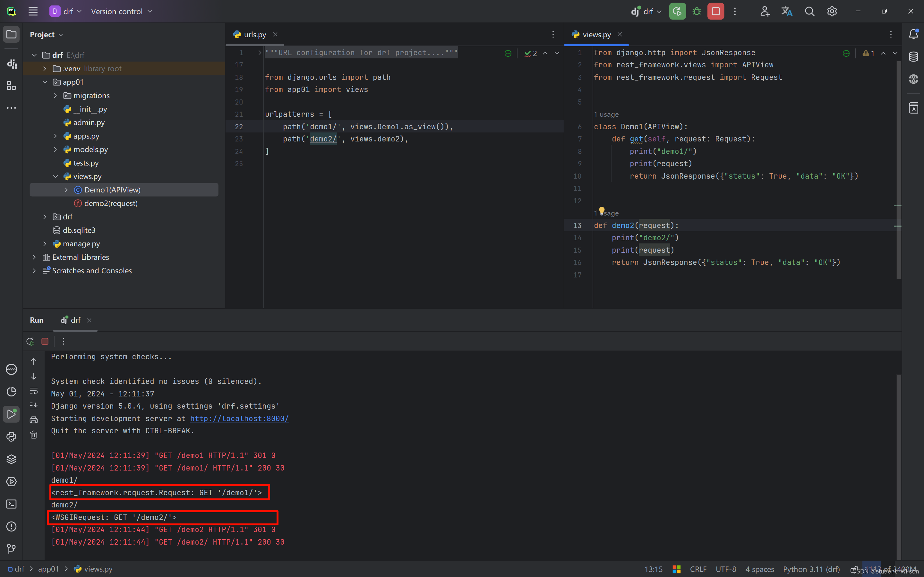The height and width of the screenshot is (577, 924).
Task: Change CRLF line separator setting
Action: pos(698,569)
